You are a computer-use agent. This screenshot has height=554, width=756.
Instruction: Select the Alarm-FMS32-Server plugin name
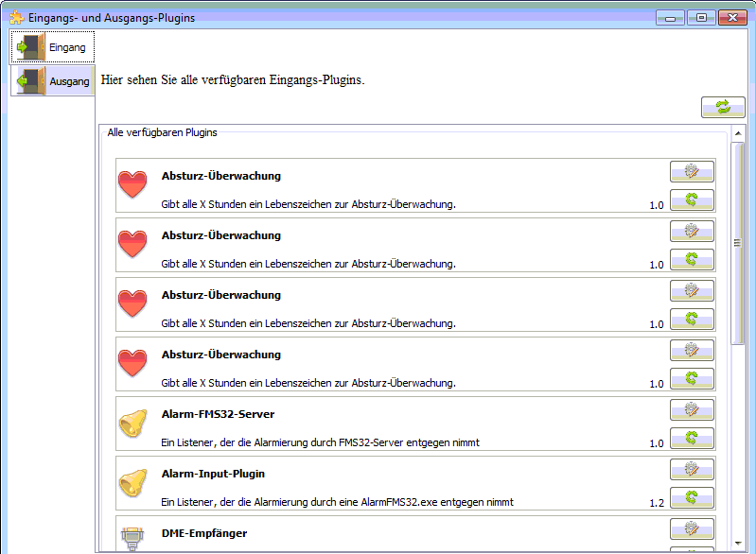[x=218, y=414]
